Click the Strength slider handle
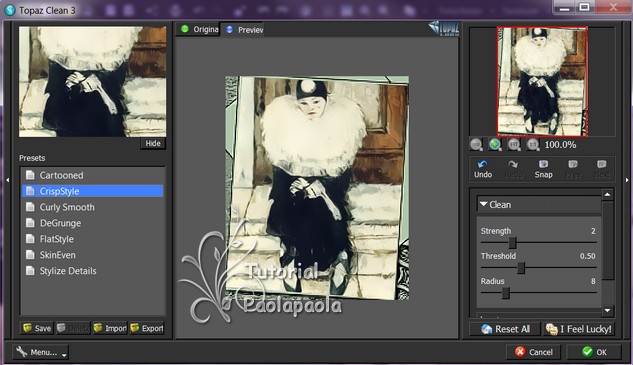The image size is (633, 365). point(512,243)
